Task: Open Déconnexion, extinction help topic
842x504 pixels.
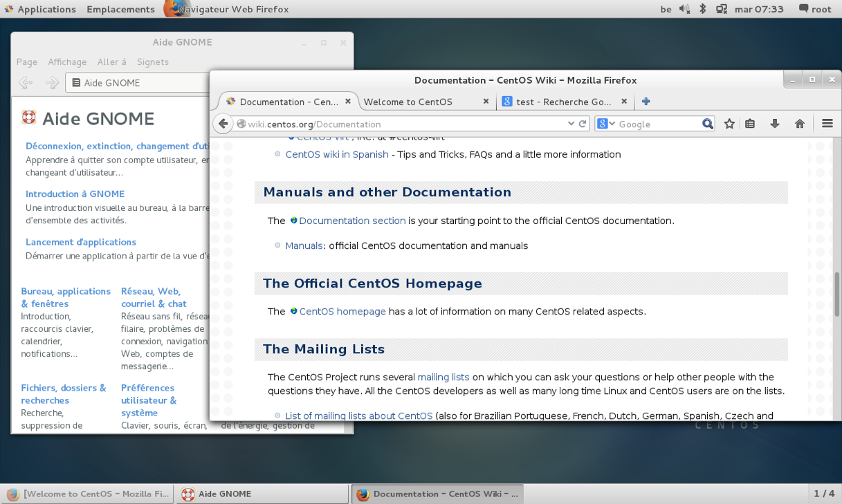Action: [x=118, y=146]
